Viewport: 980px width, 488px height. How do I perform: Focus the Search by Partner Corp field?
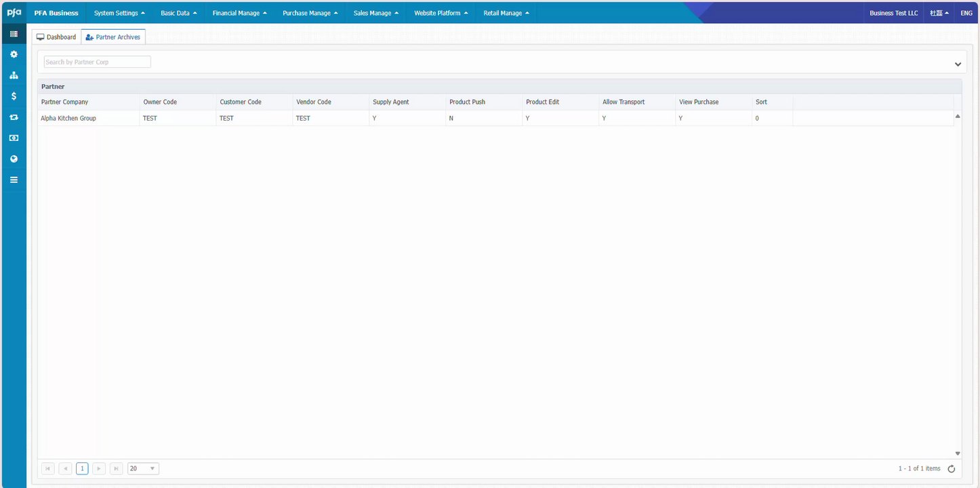click(x=98, y=62)
